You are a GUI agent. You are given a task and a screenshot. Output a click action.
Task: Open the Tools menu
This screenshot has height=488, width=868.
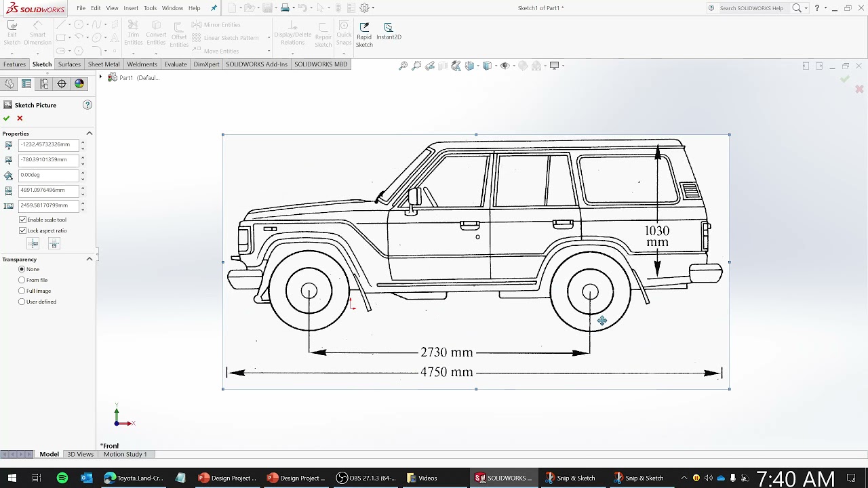coord(150,8)
